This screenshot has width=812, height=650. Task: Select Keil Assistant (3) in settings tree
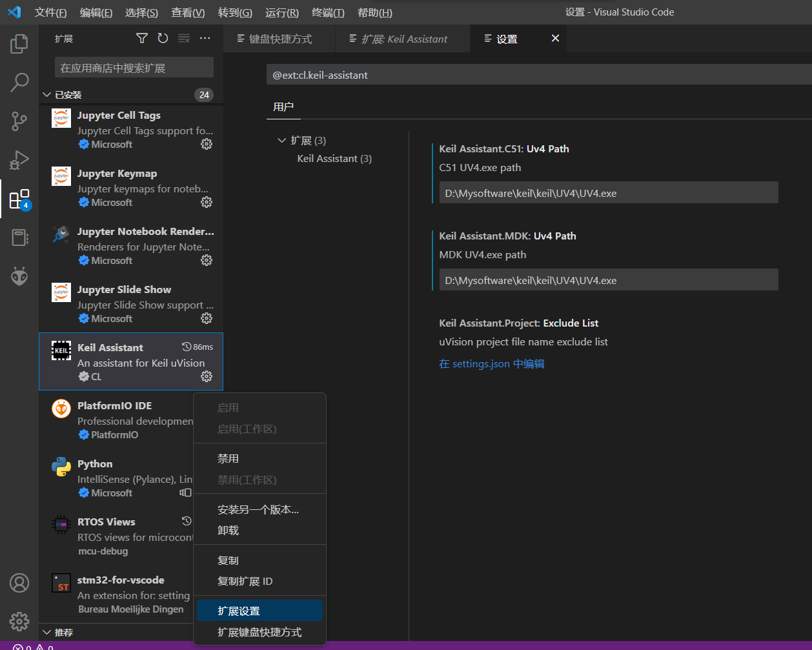pyautogui.click(x=334, y=159)
